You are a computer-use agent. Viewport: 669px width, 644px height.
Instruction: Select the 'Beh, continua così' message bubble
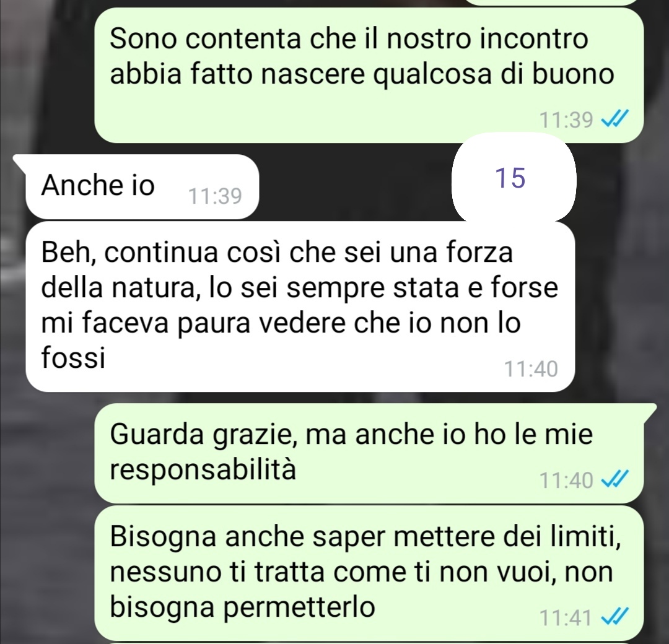point(300,307)
